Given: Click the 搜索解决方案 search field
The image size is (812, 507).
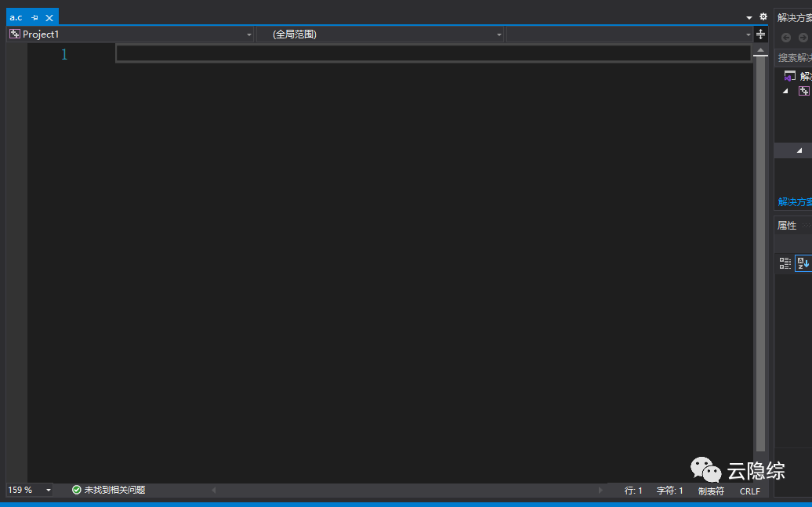Looking at the screenshot, I should [x=794, y=56].
